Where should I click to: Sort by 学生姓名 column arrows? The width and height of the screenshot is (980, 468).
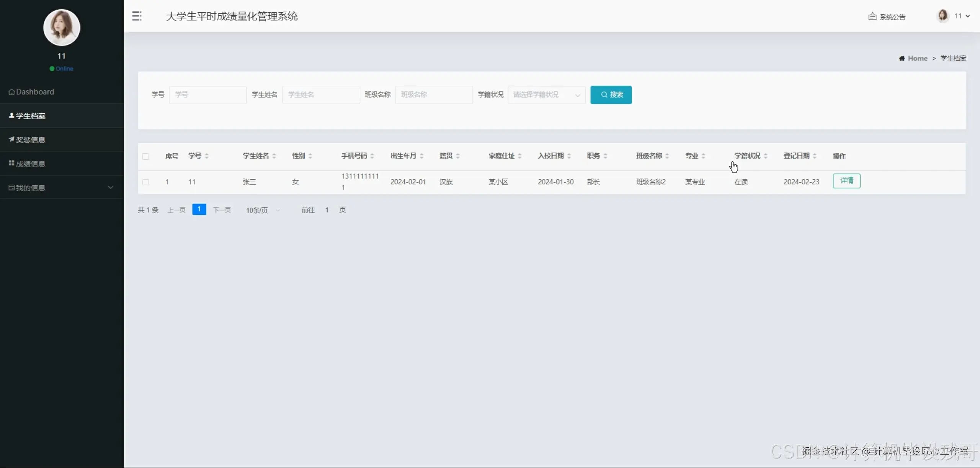(x=274, y=156)
